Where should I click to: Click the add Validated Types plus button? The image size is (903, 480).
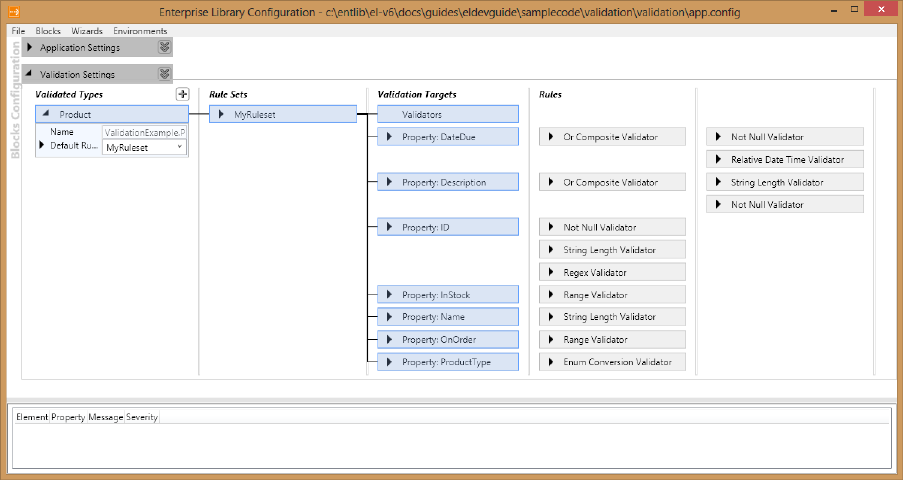coord(182,94)
